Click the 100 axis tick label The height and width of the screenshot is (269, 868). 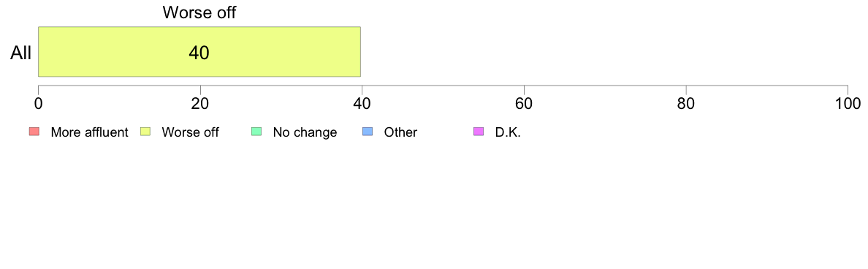click(x=848, y=104)
